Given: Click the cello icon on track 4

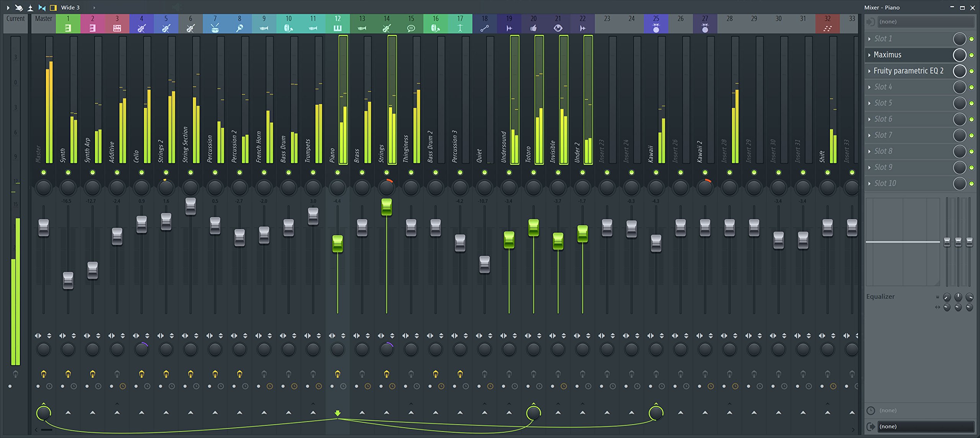Looking at the screenshot, I should pyautogui.click(x=141, y=28).
